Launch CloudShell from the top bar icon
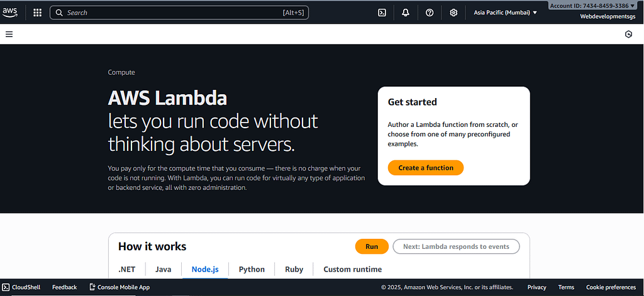Viewport: 644px width, 296px height. (x=382, y=13)
